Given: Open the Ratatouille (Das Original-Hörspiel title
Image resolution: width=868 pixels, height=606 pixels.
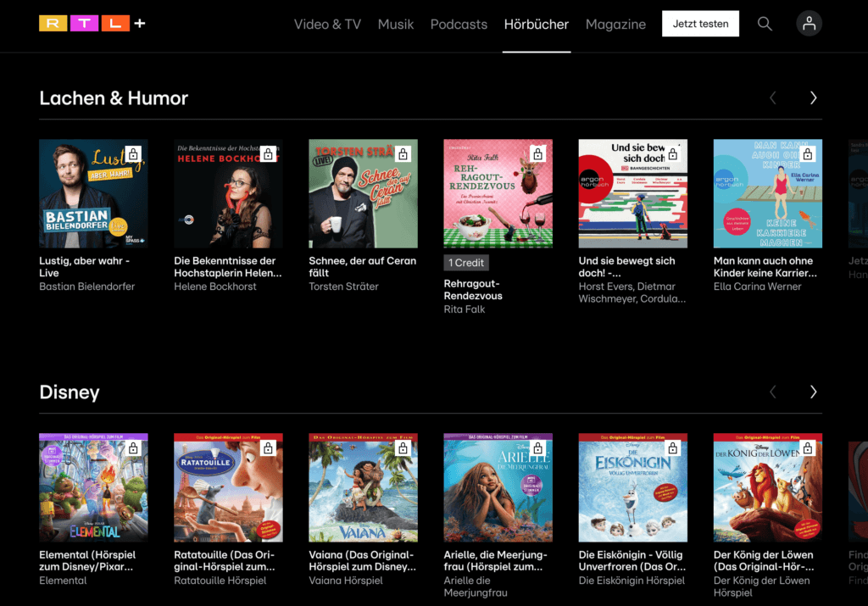Looking at the screenshot, I should pos(224,560).
